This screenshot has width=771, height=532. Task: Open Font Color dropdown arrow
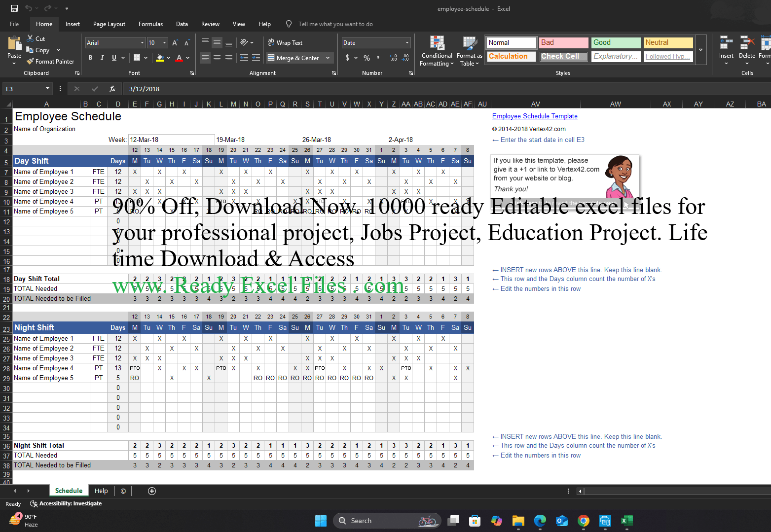(188, 58)
